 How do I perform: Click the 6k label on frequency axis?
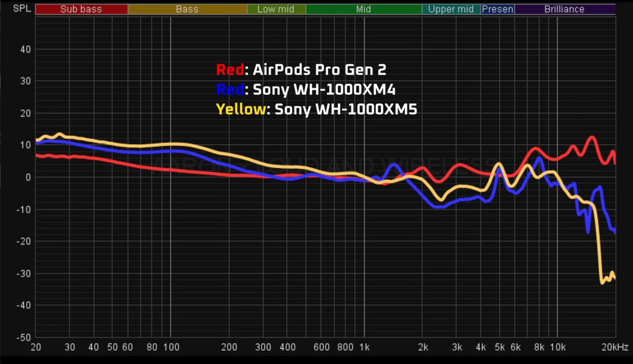(515, 347)
